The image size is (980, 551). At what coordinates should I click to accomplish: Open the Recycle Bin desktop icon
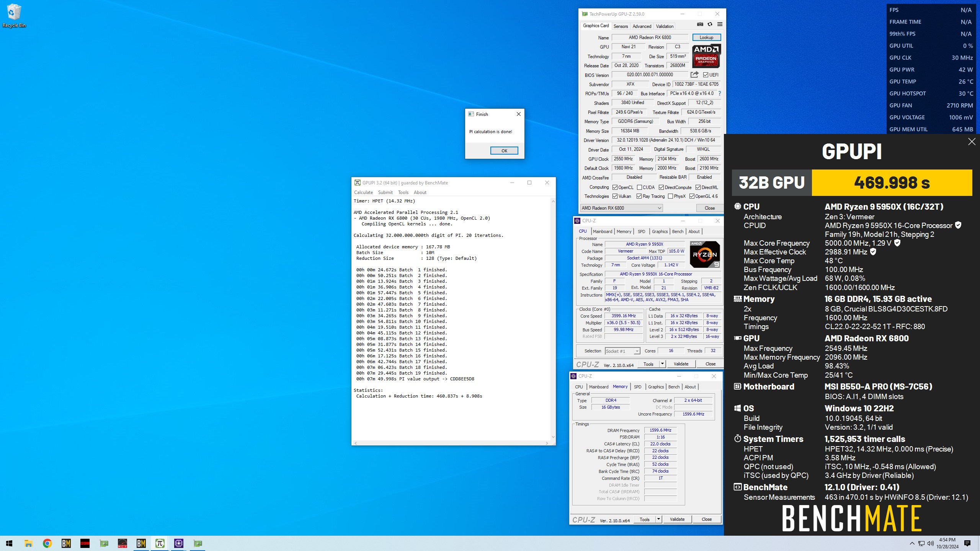click(x=14, y=15)
